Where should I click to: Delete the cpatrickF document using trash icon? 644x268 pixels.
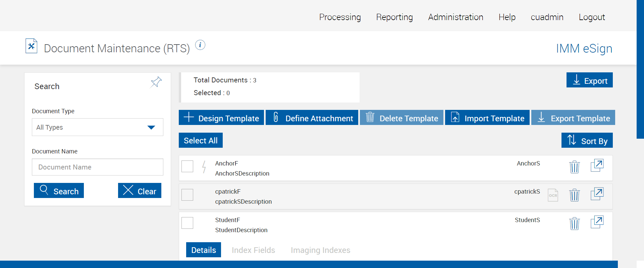pos(574,195)
